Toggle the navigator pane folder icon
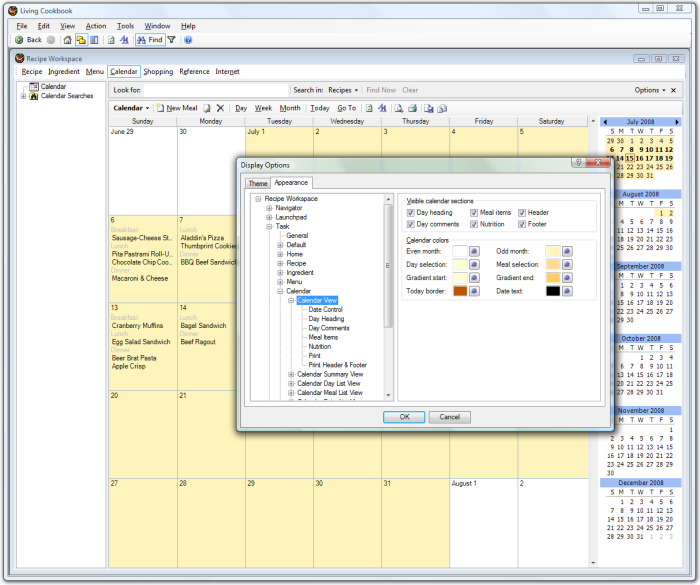Viewport: 700px width, 585px height. click(x=81, y=40)
